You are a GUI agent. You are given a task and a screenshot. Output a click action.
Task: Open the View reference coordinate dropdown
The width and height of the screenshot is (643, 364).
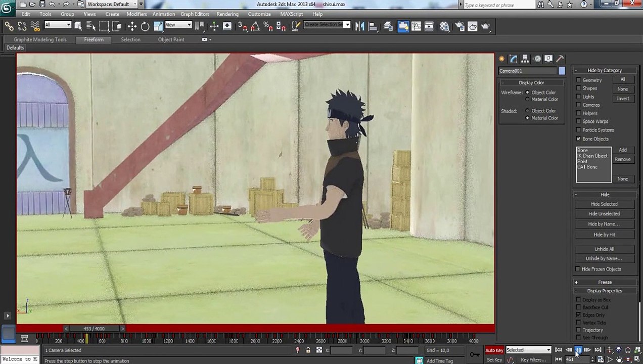[179, 25]
